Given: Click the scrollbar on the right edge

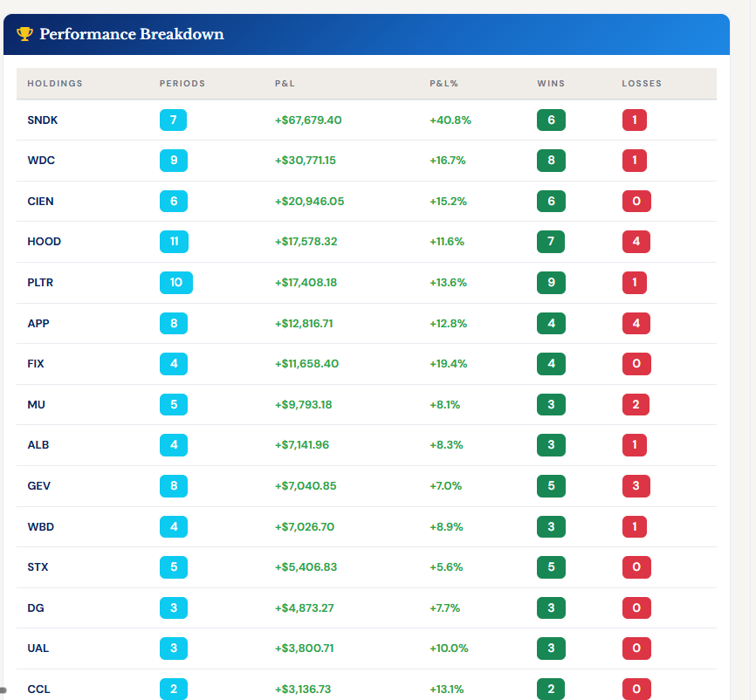Looking at the screenshot, I should [x=751, y=349].
